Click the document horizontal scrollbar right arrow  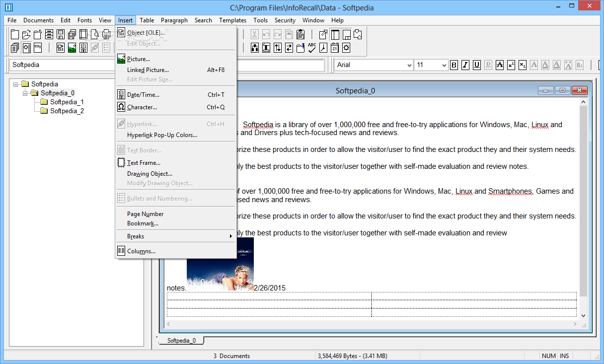pos(575,324)
